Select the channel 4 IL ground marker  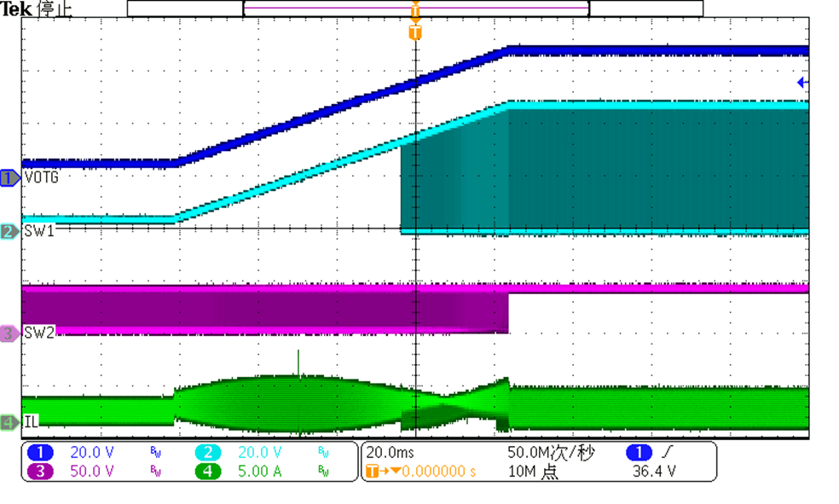point(10,422)
